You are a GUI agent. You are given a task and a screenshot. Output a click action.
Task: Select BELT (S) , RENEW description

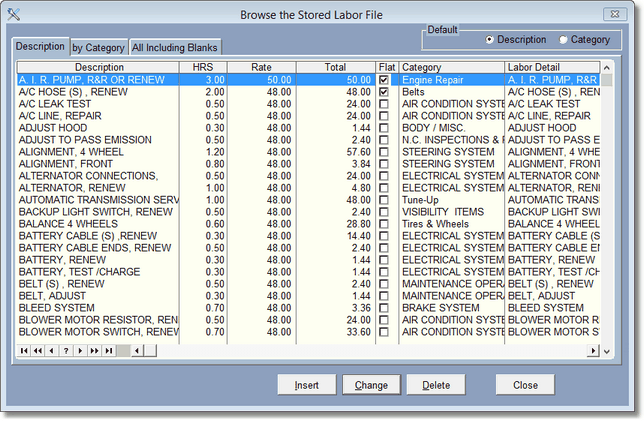(62, 284)
